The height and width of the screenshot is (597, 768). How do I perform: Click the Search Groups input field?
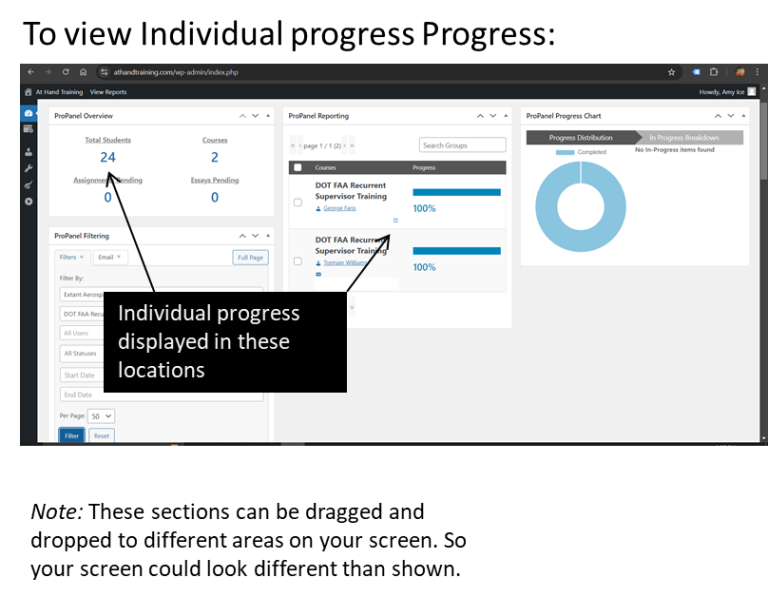(x=462, y=145)
